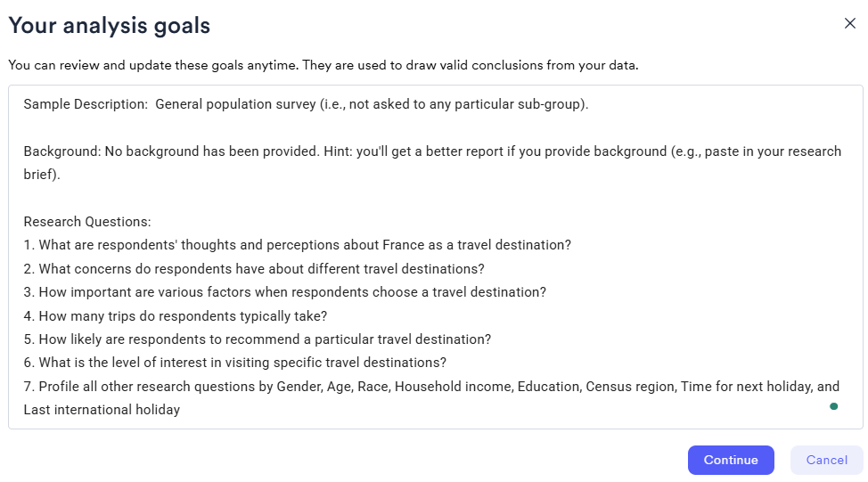
Task: Click question 7 starting 'Profile all other'
Action: (431, 387)
